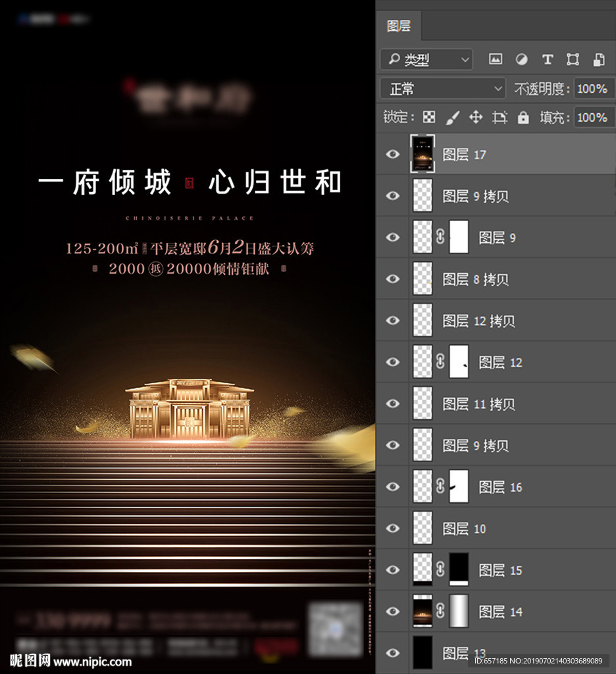
Task: Select the 图层 17 layer thumbnail
Action: [x=423, y=154]
